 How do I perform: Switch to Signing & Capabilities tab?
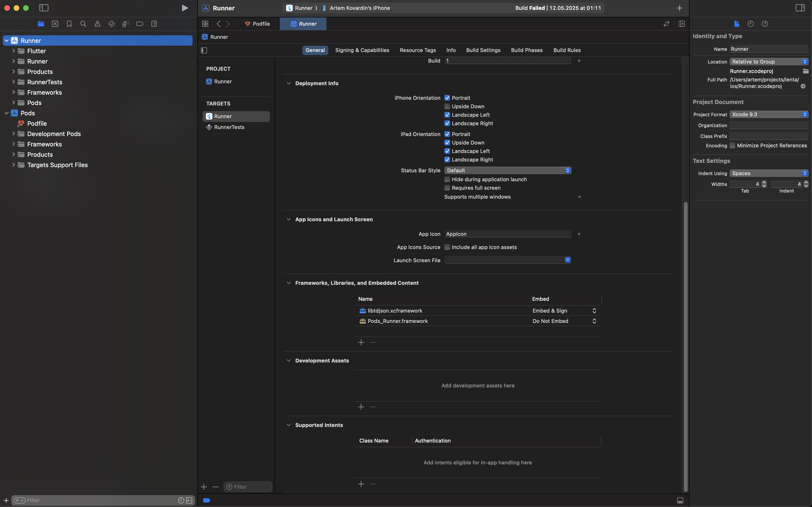(362, 50)
